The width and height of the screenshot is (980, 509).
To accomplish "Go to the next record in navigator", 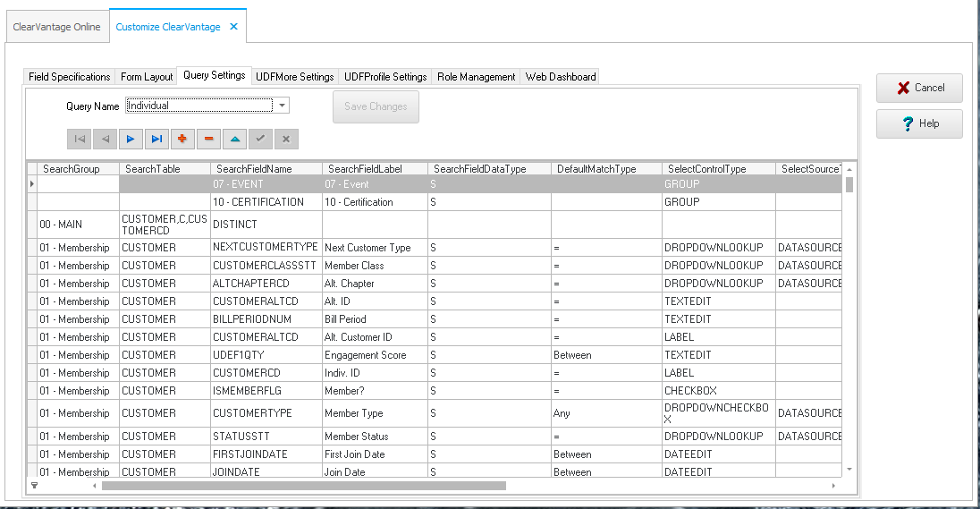I will [x=131, y=139].
